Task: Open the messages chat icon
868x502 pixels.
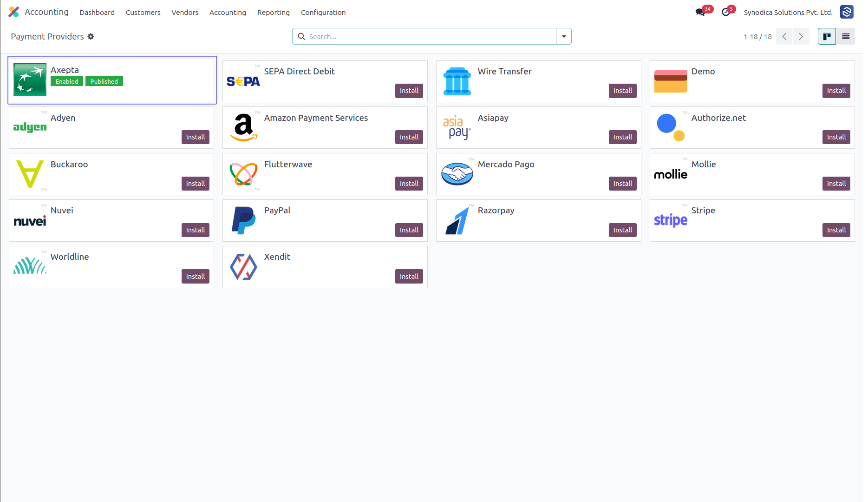Action: [x=700, y=12]
